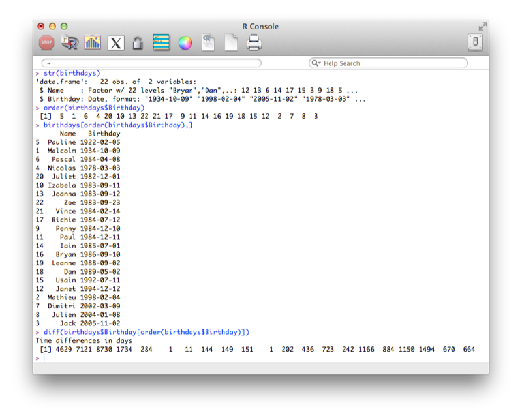Viewport: 522px width, 420px height.
Task: Click the red STOP button
Action: (46, 42)
